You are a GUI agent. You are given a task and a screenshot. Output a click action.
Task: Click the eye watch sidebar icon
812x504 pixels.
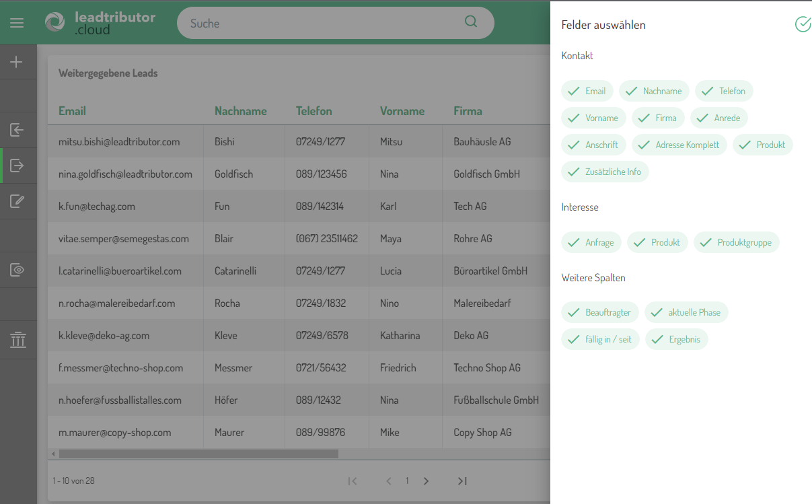coord(17,270)
